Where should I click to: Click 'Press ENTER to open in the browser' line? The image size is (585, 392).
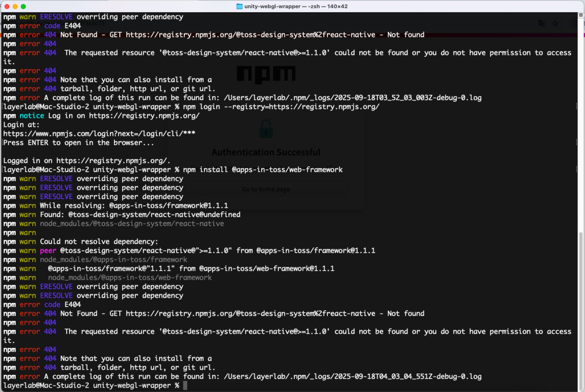pyautogui.click(x=78, y=143)
